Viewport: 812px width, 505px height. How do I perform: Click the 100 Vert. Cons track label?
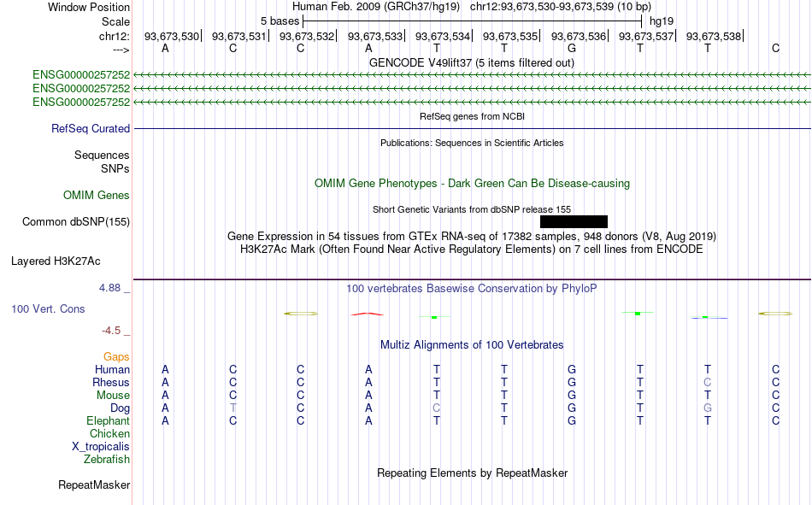(x=48, y=308)
